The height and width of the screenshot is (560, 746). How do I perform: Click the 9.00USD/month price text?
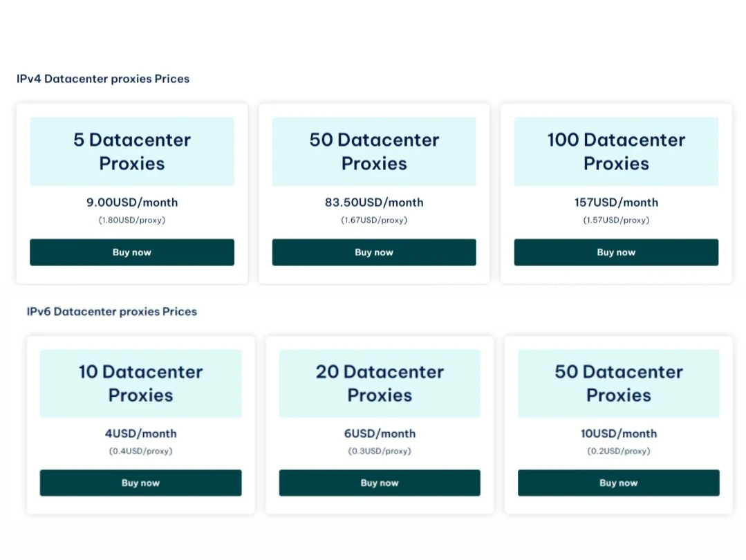131,203
